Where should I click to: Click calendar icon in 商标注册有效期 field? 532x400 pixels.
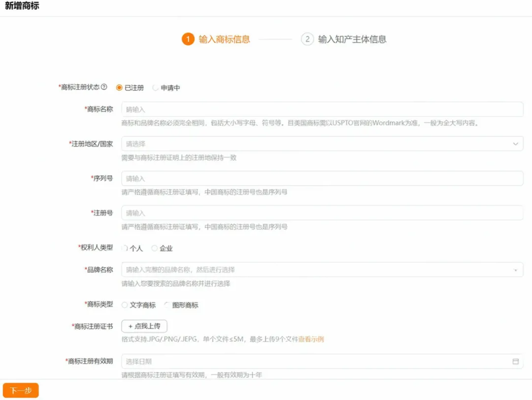tap(515, 361)
